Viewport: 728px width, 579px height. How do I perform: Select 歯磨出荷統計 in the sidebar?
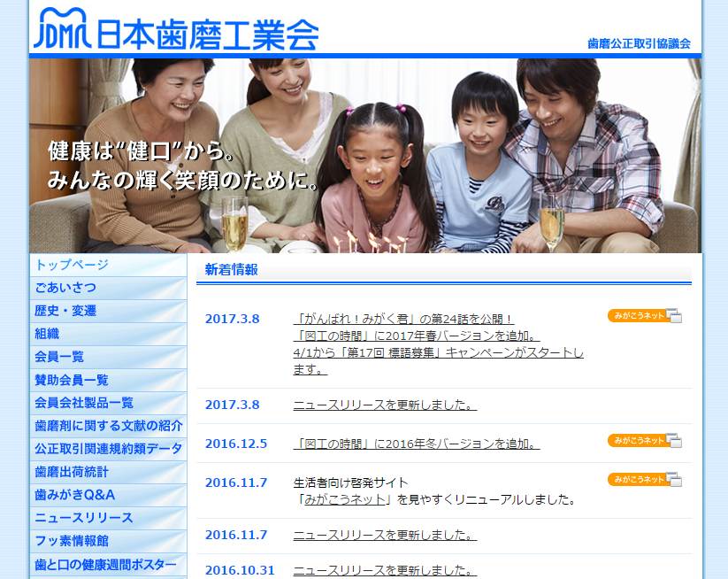click(x=108, y=472)
